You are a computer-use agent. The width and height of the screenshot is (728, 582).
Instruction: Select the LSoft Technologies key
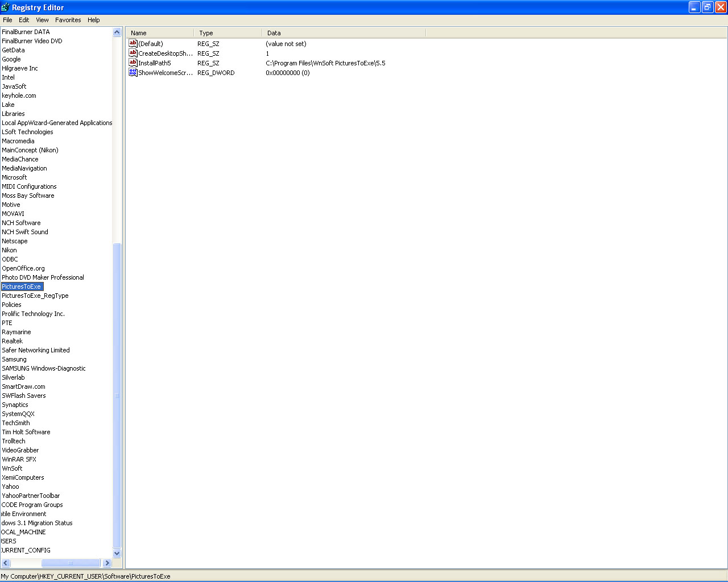point(27,132)
